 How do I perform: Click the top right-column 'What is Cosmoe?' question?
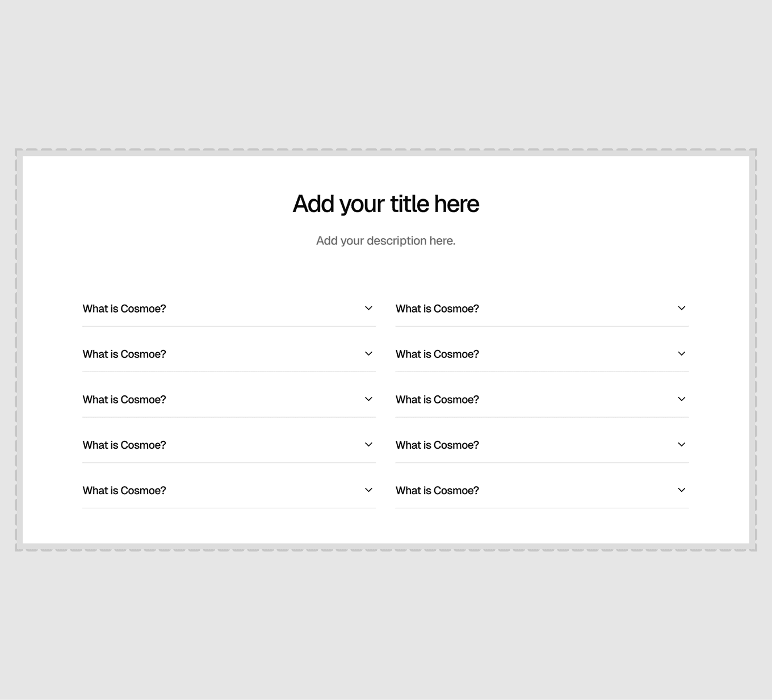[437, 309]
